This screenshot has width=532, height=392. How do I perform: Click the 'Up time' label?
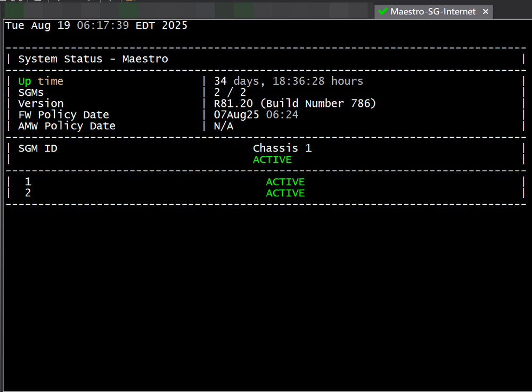[40, 81]
